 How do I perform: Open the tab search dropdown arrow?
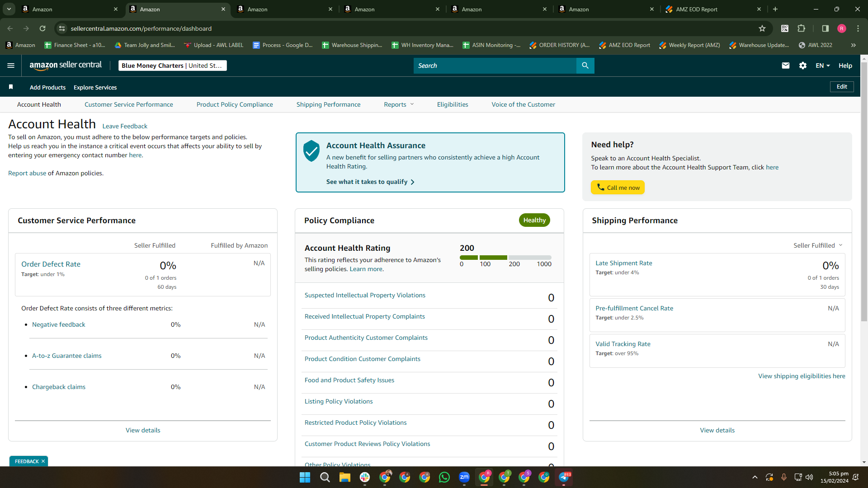[9, 9]
